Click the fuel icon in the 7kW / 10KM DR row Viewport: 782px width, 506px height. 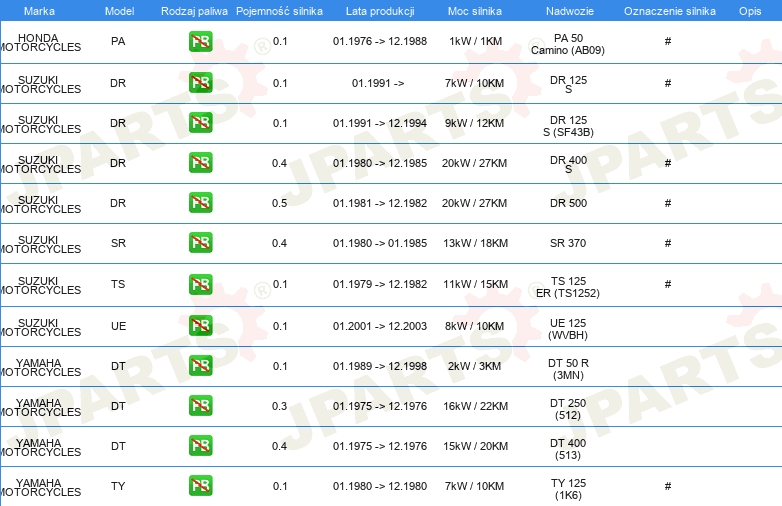pyautogui.click(x=200, y=83)
